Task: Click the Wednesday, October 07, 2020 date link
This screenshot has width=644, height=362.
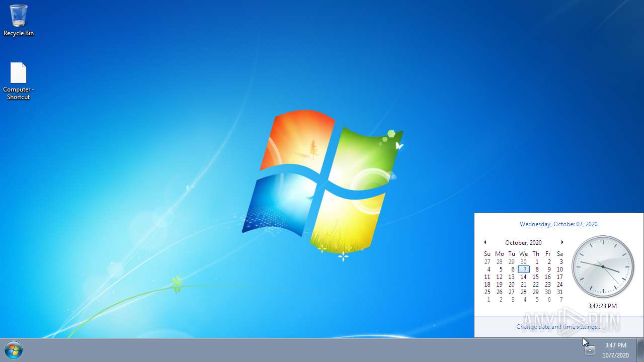Action: point(558,224)
